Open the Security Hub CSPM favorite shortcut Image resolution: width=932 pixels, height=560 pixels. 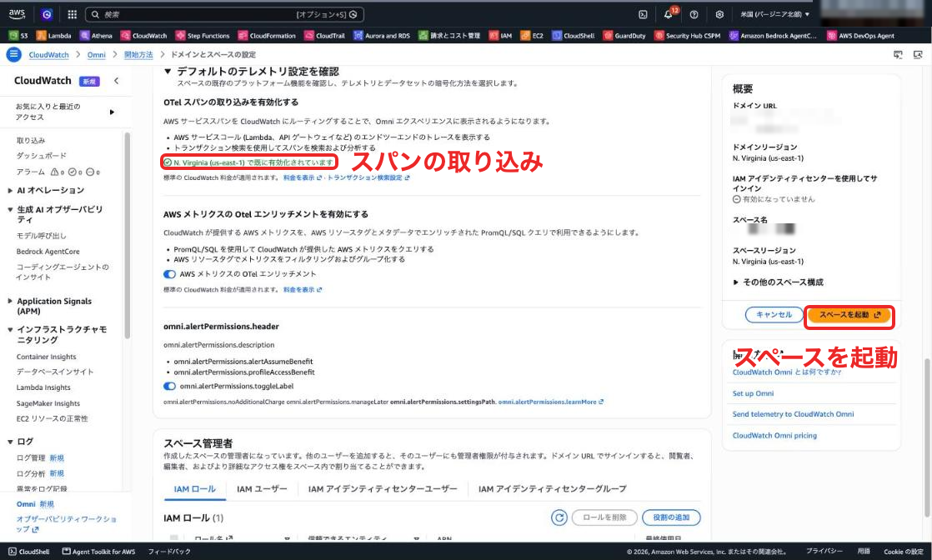pos(687,36)
